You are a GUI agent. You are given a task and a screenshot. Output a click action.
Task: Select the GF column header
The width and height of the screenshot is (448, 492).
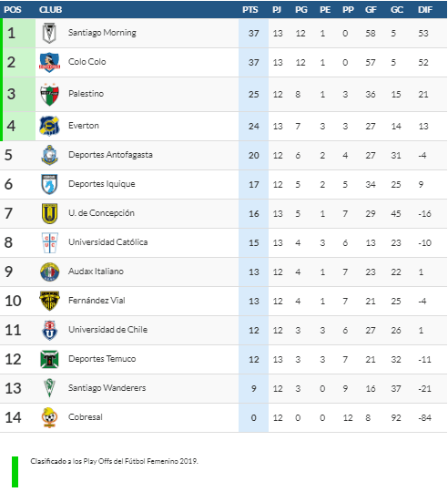pos(371,10)
